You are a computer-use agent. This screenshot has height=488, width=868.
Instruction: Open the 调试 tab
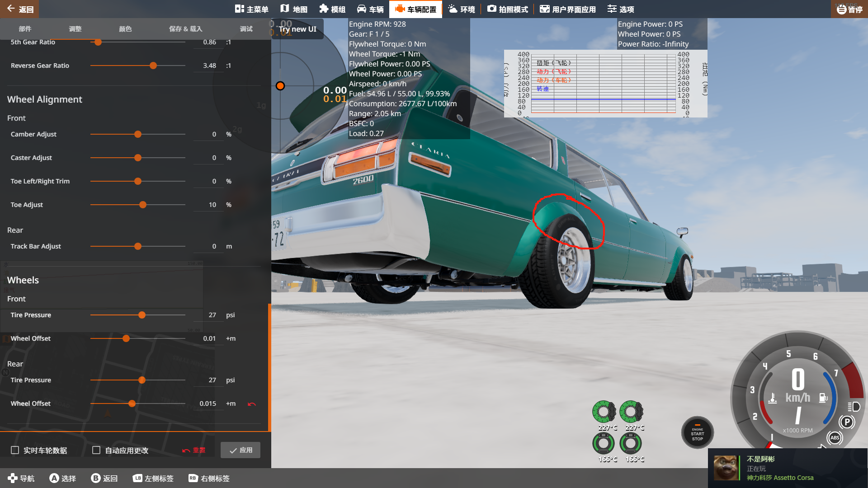(x=246, y=29)
